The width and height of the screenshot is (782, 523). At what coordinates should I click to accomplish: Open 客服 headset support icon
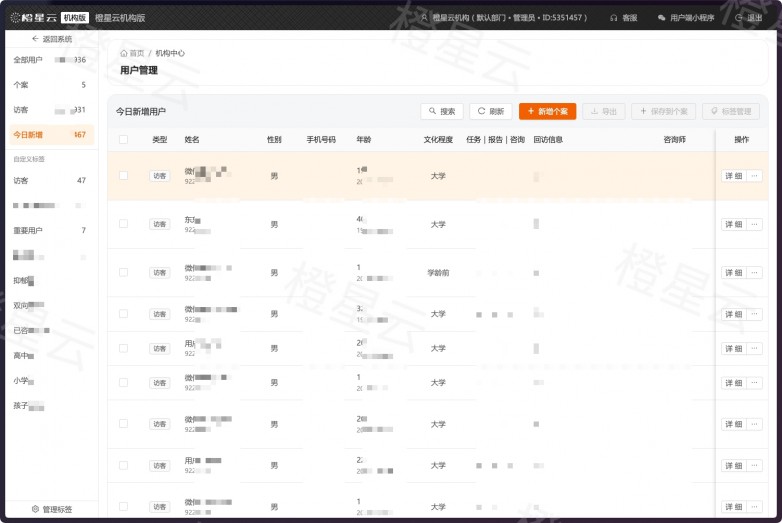click(x=614, y=18)
